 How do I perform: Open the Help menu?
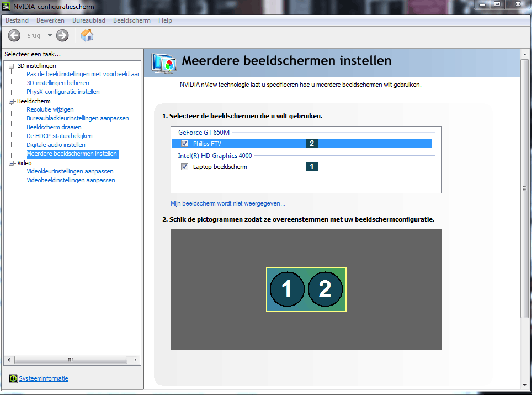(x=165, y=20)
